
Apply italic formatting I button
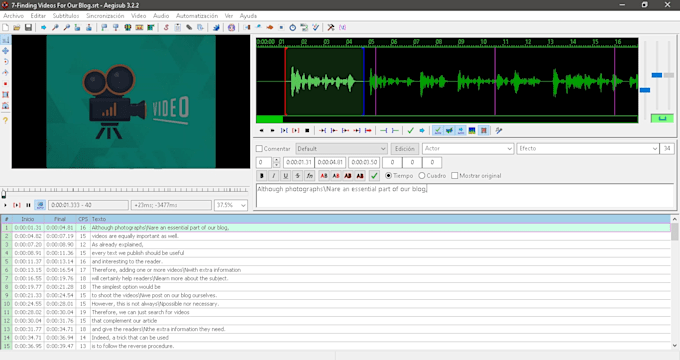(273, 176)
